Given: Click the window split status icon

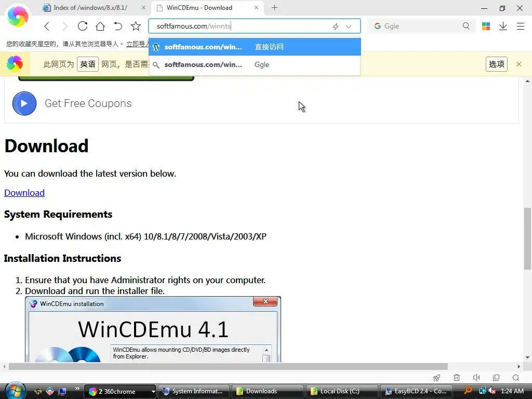Looking at the screenshot, I should (x=496, y=378).
